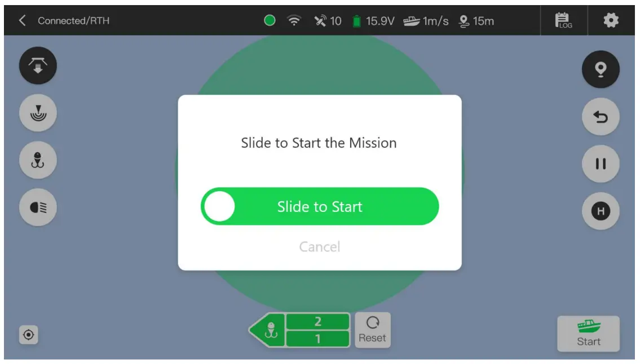Toggle the headlight icon
The height and width of the screenshot is (364, 640).
(x=38, y=207)
